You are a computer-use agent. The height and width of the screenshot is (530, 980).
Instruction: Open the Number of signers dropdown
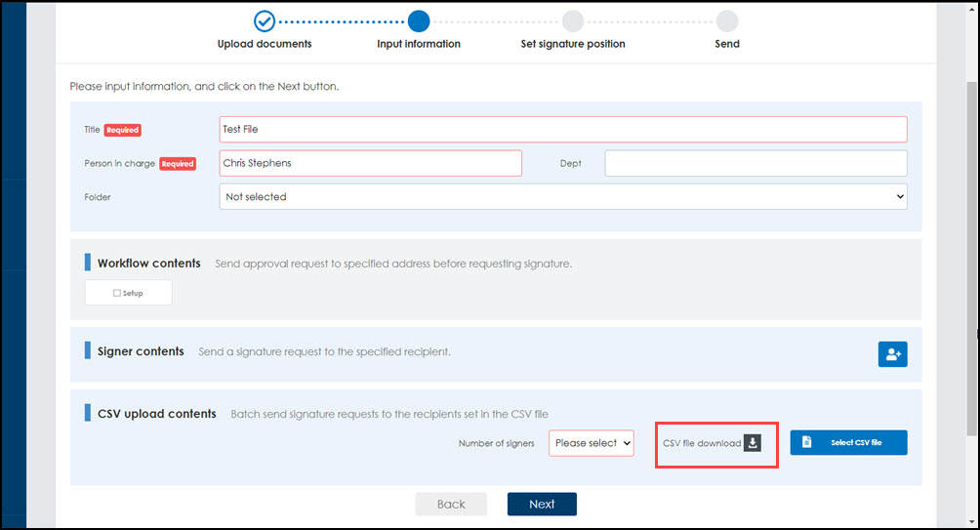(x=592, y=443)
